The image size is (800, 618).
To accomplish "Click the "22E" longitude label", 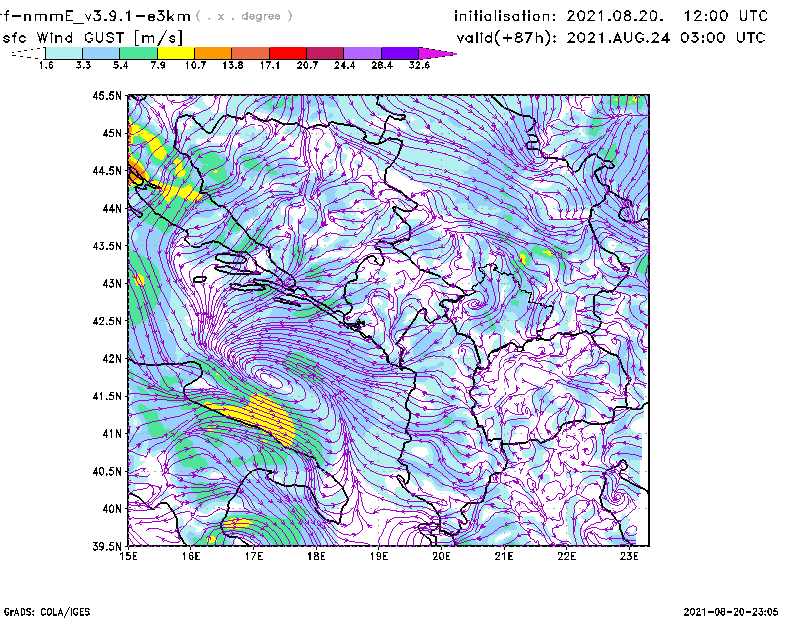I will (x=567, y=556).
